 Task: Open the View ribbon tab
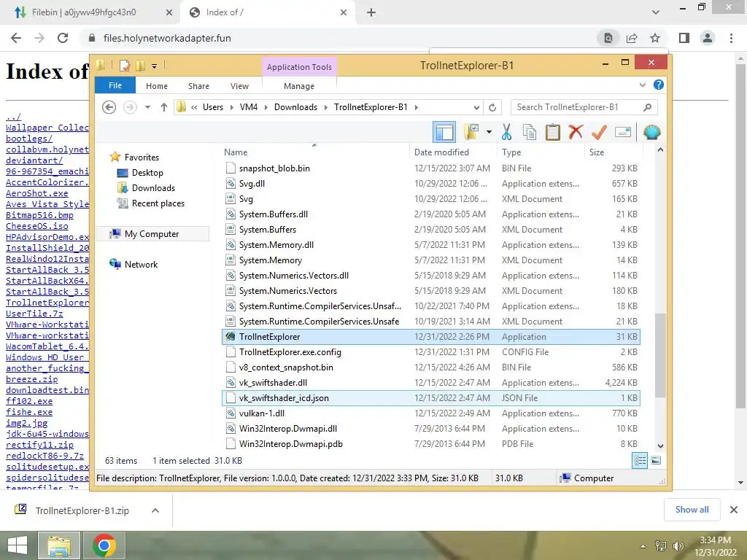pos(239,86)
